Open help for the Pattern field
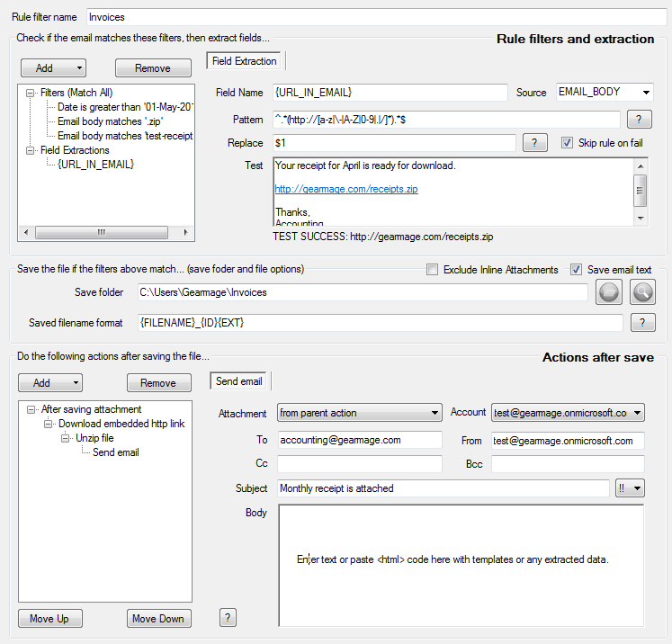This screenshot has height=644, width=672. 639,120
